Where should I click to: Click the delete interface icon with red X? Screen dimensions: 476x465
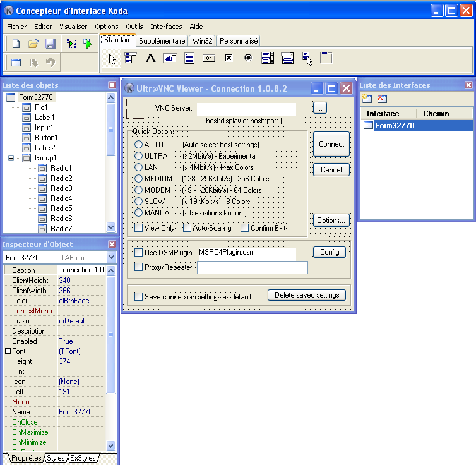pyautogui.click(x=382, y=99)
